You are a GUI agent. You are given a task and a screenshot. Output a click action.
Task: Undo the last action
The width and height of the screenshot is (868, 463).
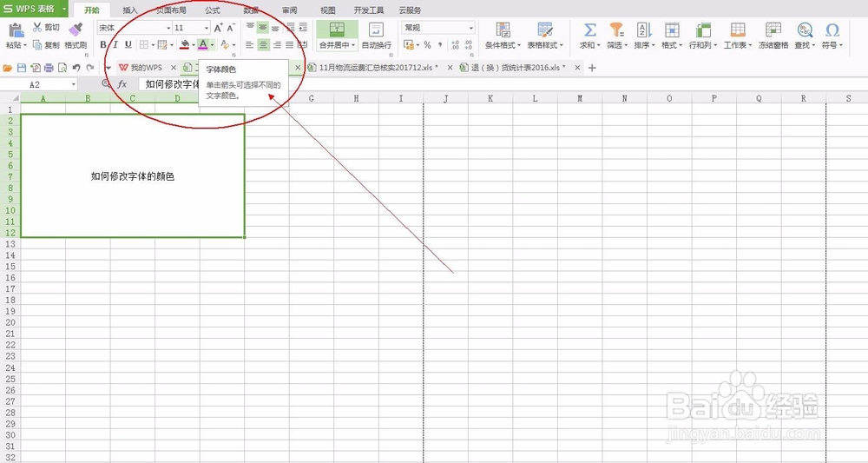[76, 68]
